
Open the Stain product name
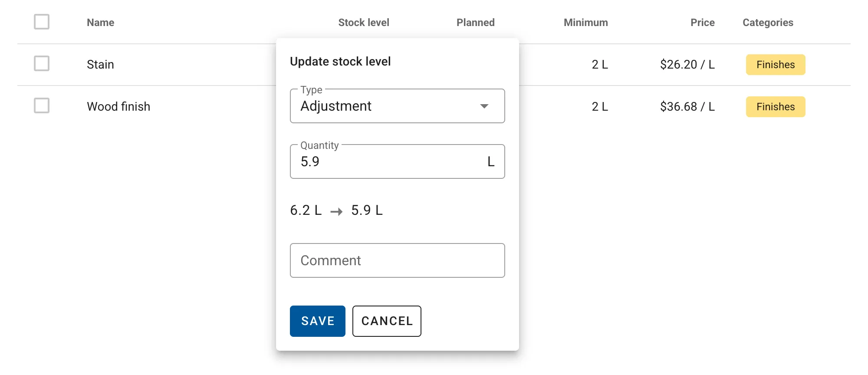point(100,64)
